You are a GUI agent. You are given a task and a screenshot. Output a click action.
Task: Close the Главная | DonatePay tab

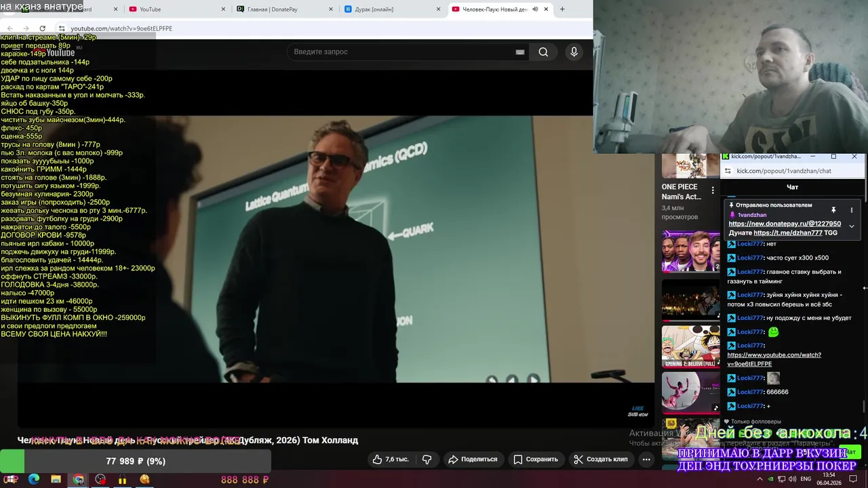click(x=331, y=9)
